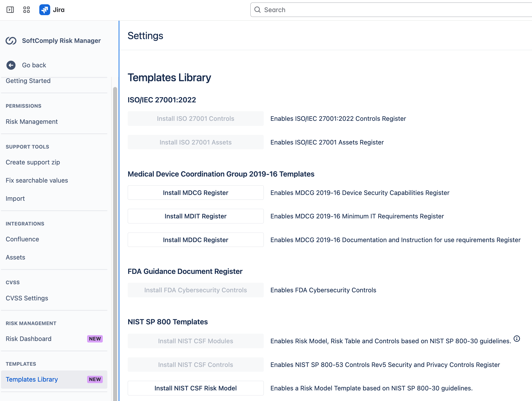The width and height of the screenshot is (532, 401).
Task: Open Assets integration settings
Action: coord(15,257)
